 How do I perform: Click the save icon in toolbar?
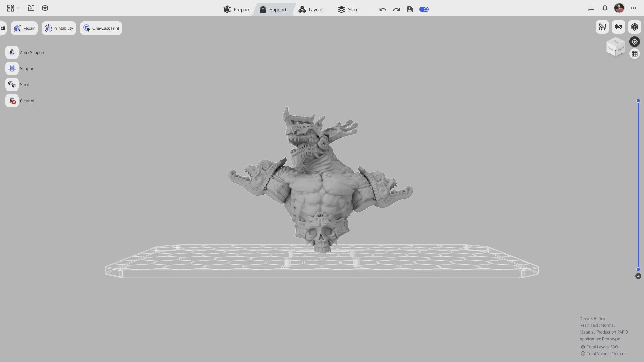click(x=410, y=9)
